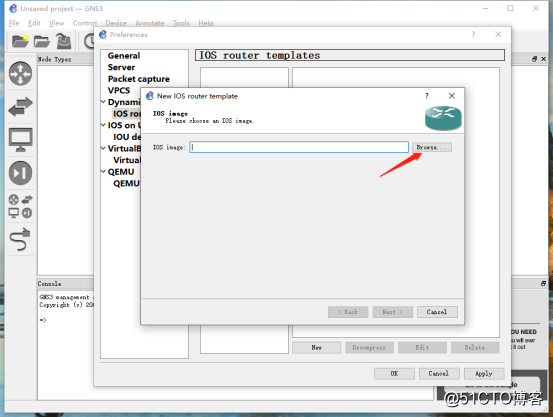Open the Tools menu
Image resolution: width=553 pixels, height=417 pixels.
point(181,23)
